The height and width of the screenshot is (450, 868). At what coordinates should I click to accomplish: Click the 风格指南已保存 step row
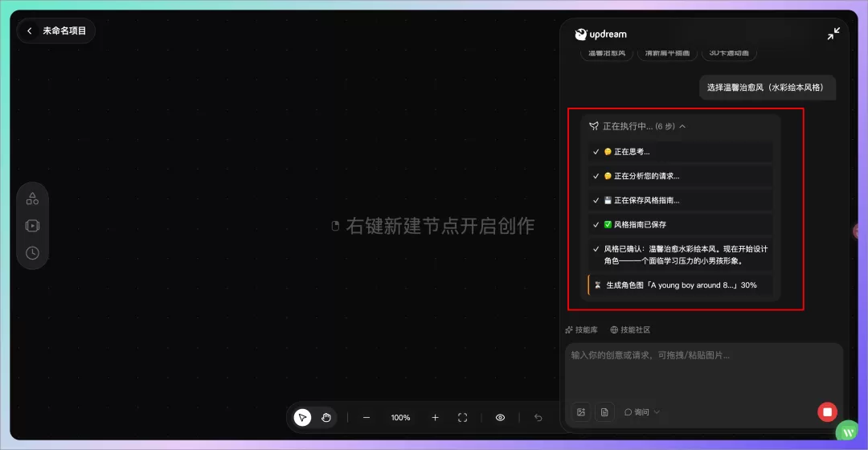681,225
